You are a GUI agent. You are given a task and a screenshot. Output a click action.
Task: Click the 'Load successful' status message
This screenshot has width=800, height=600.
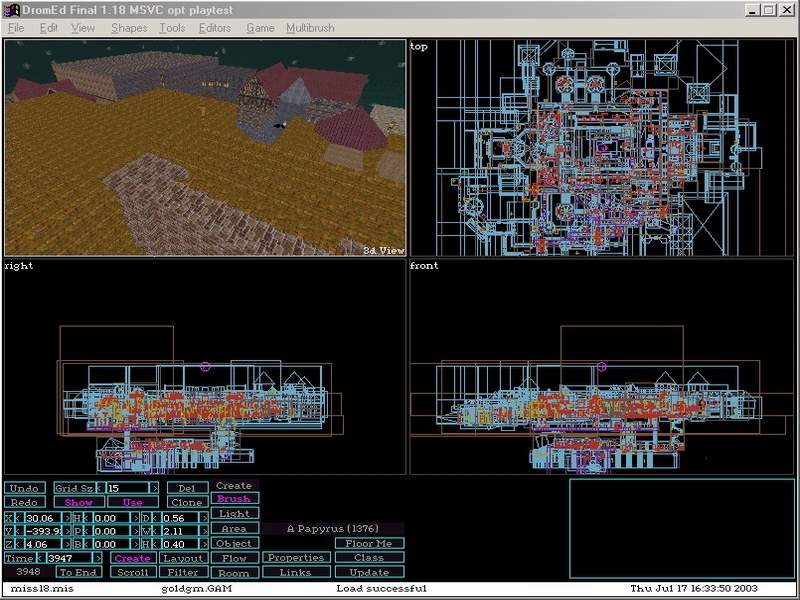coord(382,588)
